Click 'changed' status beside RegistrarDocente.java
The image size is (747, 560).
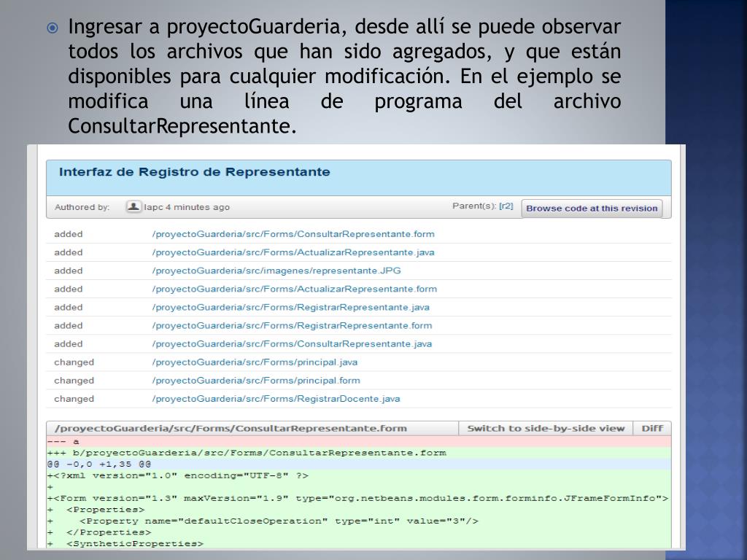click(x=74, y=399)
